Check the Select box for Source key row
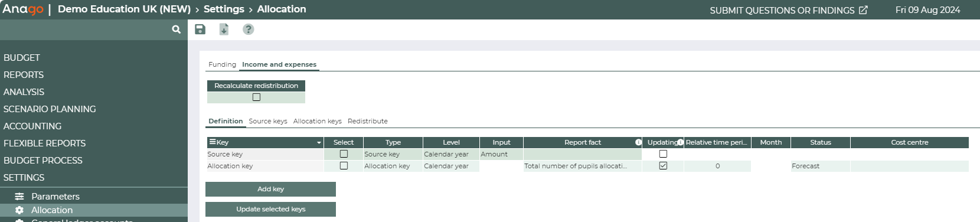Viewport: 980px width, 222px height. coord(344,154)
